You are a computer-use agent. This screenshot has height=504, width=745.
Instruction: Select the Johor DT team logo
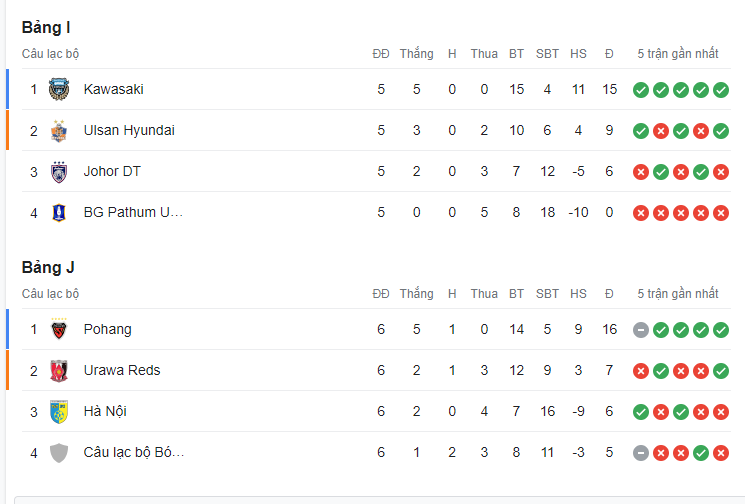click(59, 171)
